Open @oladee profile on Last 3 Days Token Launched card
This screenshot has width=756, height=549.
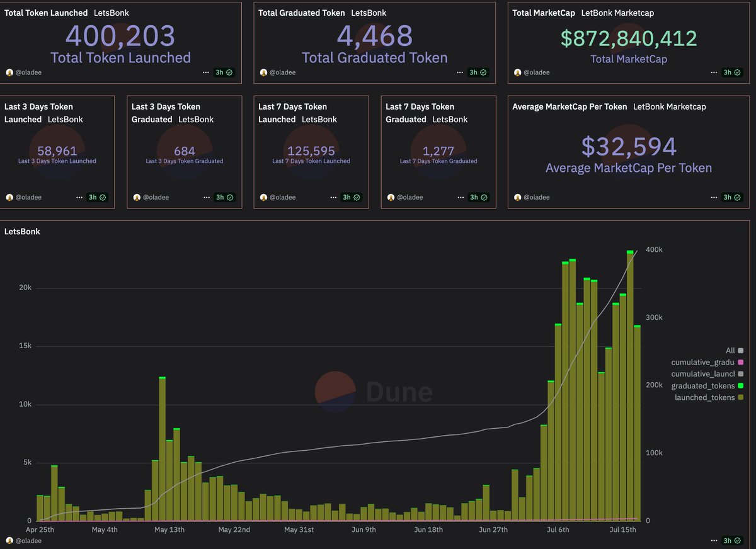28,197
